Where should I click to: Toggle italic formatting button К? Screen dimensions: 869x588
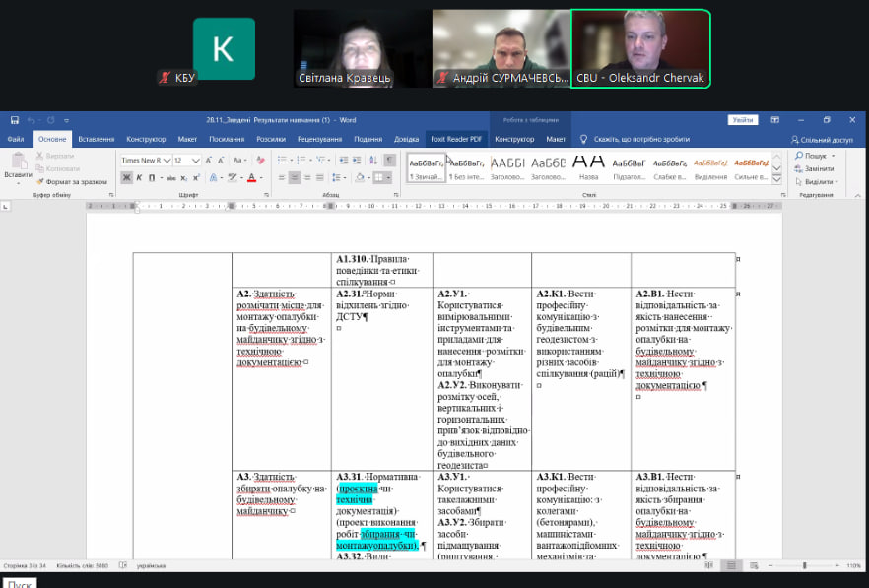(139, 177)
